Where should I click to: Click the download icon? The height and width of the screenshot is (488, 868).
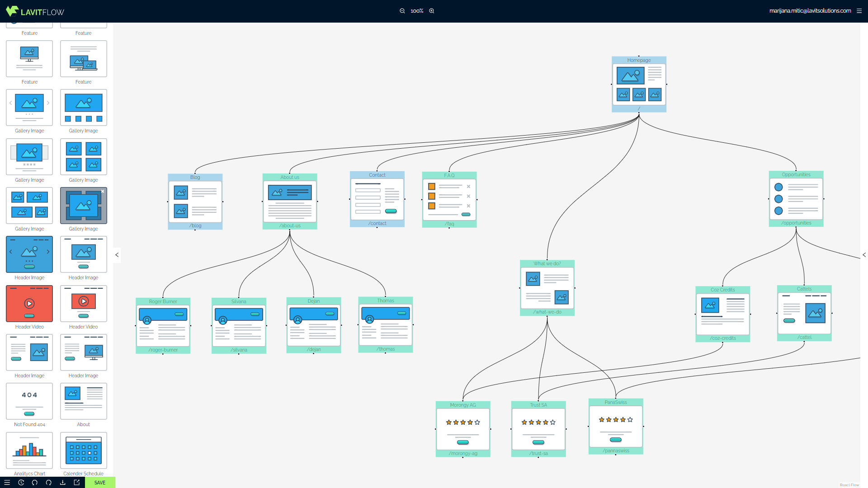point(62,483)
